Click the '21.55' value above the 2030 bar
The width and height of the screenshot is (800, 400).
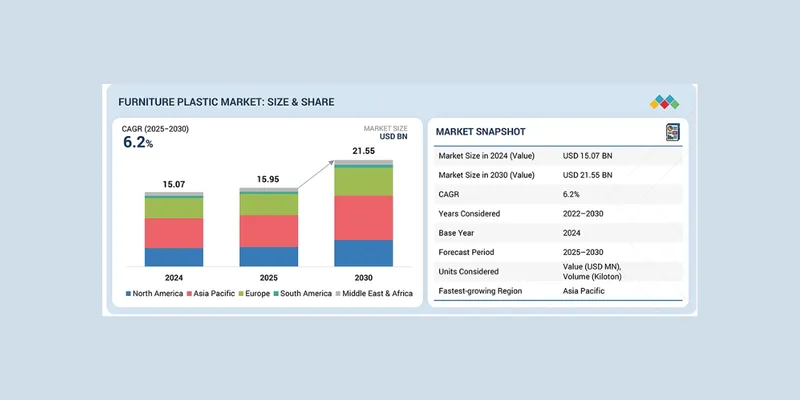point(363,151)
